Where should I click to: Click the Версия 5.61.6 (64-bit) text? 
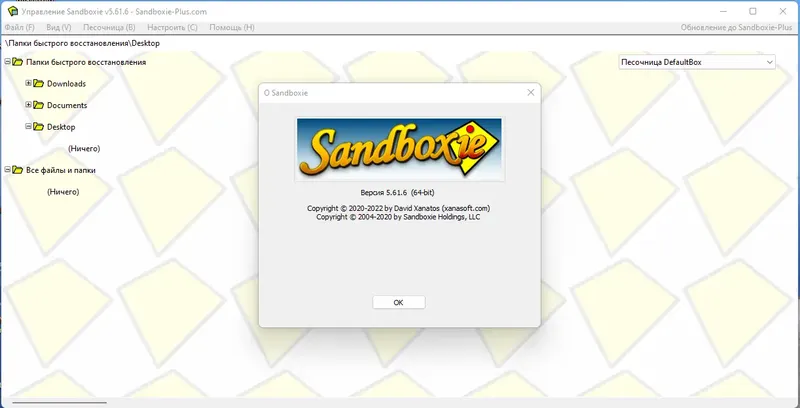[x=397, y=192]
